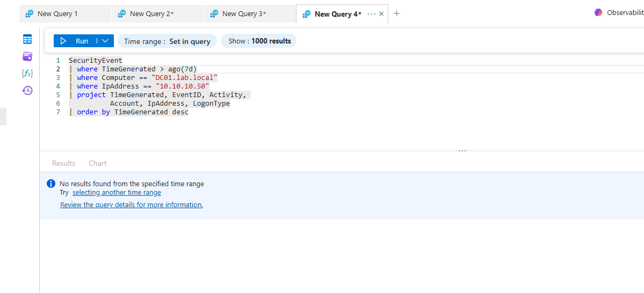This screenshot has height=293, width=644.
Task: Click line number 7 in editor gutter
Action: 58,112
